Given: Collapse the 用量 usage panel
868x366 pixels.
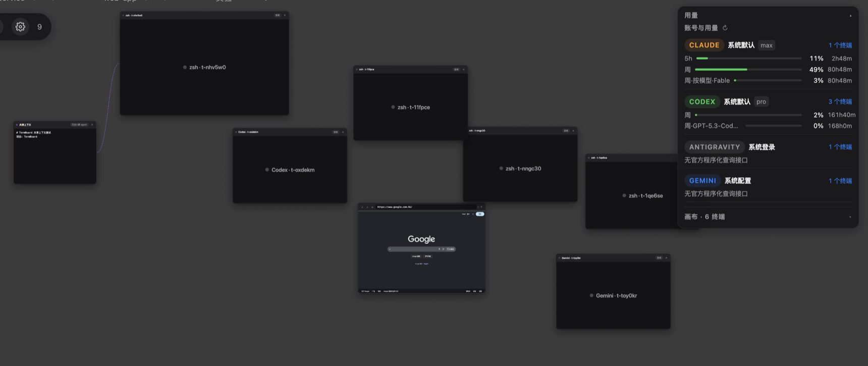Looking at the screenshot, I should (x=850, y=16).
